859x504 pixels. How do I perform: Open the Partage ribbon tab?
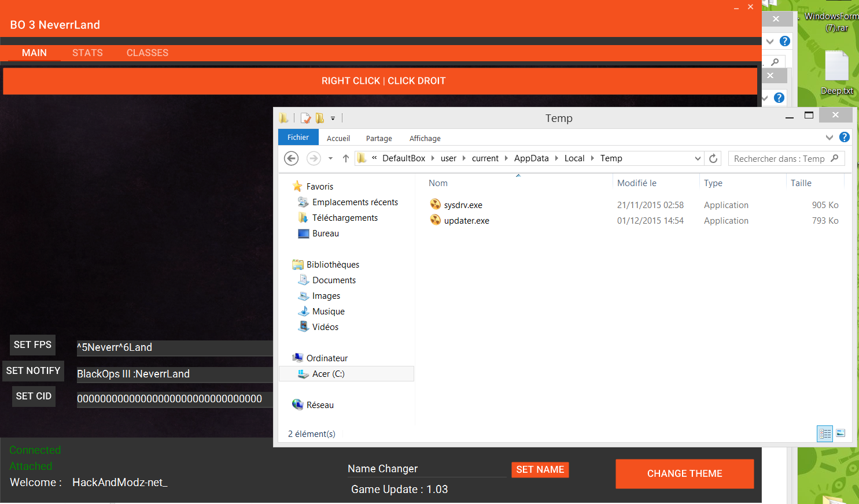tap(379, 138)
